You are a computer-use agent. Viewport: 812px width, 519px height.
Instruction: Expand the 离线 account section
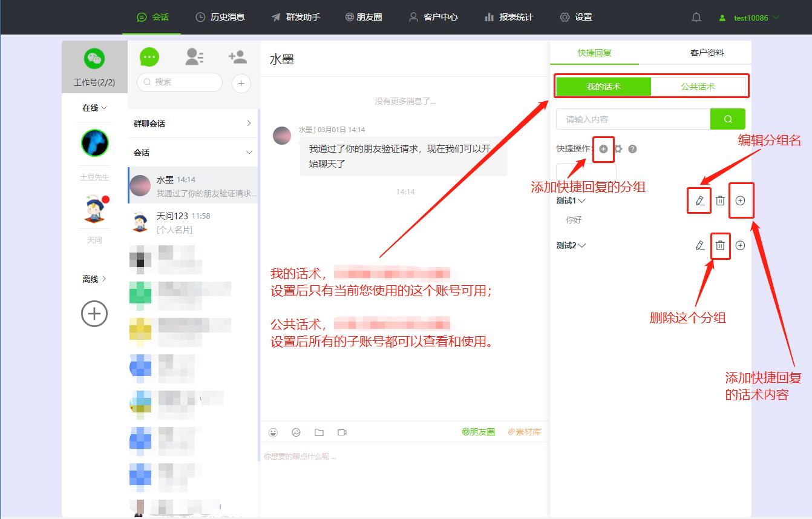click(x=94, y=279)
